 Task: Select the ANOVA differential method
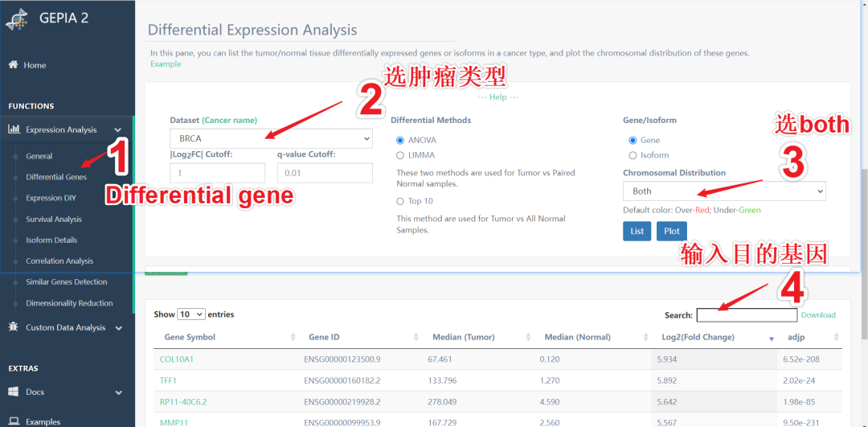tap(400, 141)
